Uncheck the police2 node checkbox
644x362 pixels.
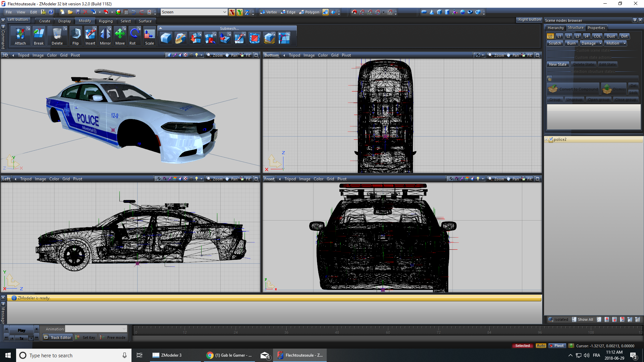pos(551,139)
